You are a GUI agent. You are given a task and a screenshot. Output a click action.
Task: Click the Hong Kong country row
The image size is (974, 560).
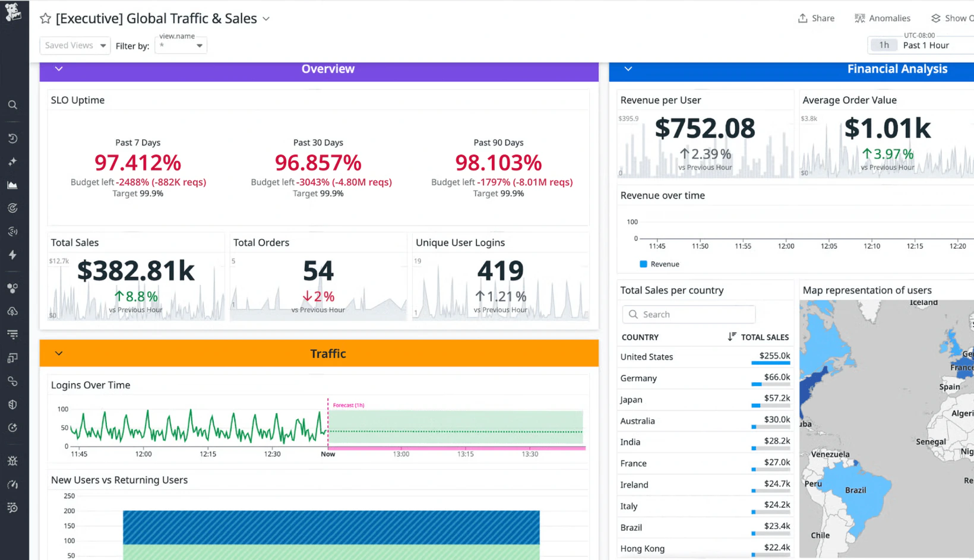pyautogui.click(x=705, y=549)
